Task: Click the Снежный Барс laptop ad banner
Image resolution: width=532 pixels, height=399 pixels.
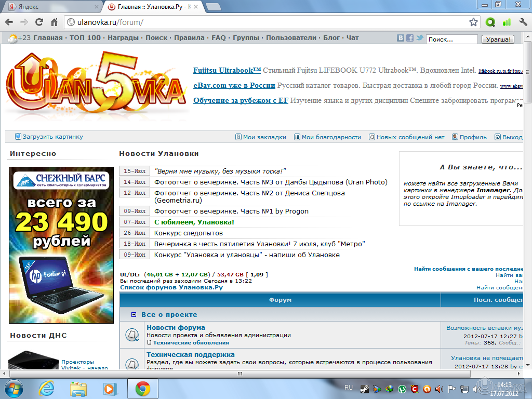Action: 61,245
